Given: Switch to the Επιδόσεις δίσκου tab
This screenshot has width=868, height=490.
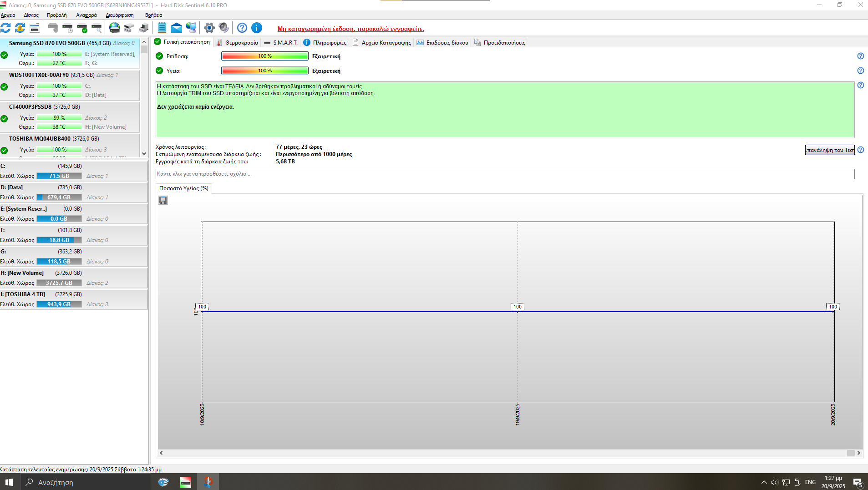Looking at the screenshot, I should pos(442,43).
